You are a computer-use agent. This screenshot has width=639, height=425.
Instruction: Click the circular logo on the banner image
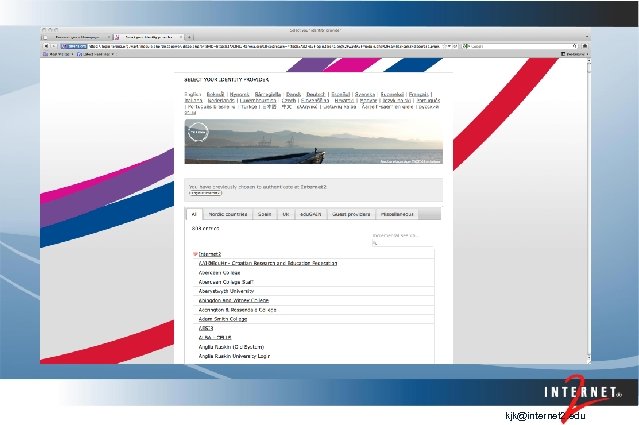(x=198, y=132)
